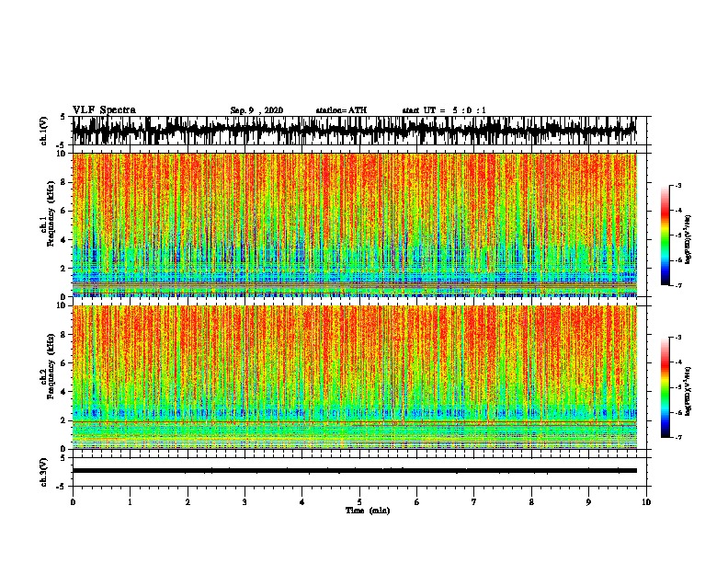Viewport: 728px width, 563px height.
Task: Click the "1" tick on the Time axis
Action: (130, 502)
